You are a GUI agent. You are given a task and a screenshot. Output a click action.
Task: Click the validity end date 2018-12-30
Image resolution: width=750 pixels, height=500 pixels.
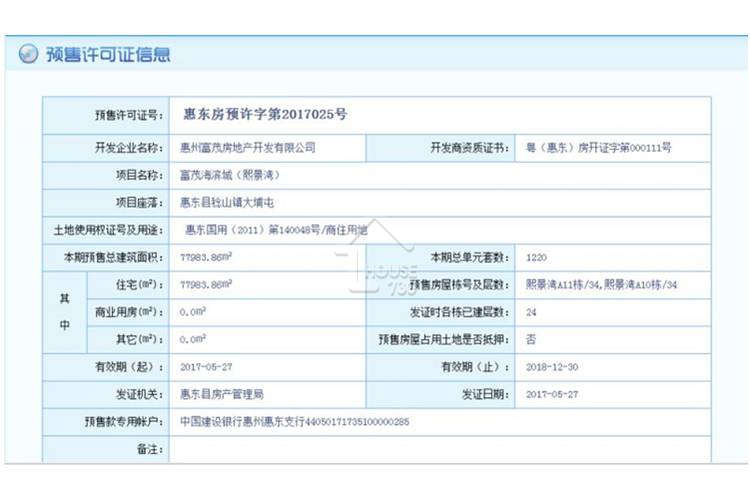552,367
